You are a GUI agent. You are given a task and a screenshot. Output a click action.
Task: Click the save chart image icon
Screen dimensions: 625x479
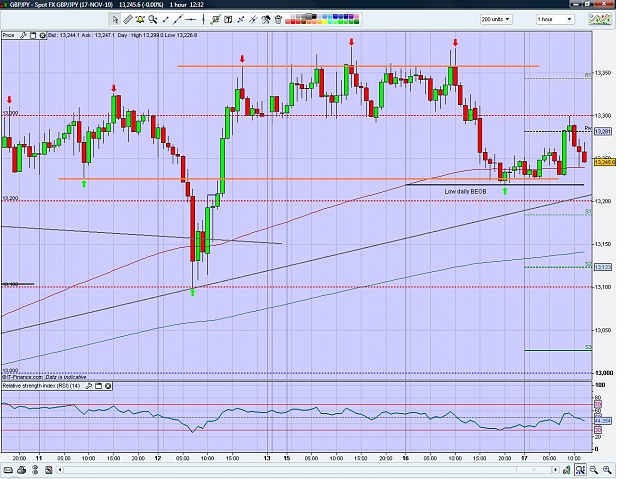[49, 470]
